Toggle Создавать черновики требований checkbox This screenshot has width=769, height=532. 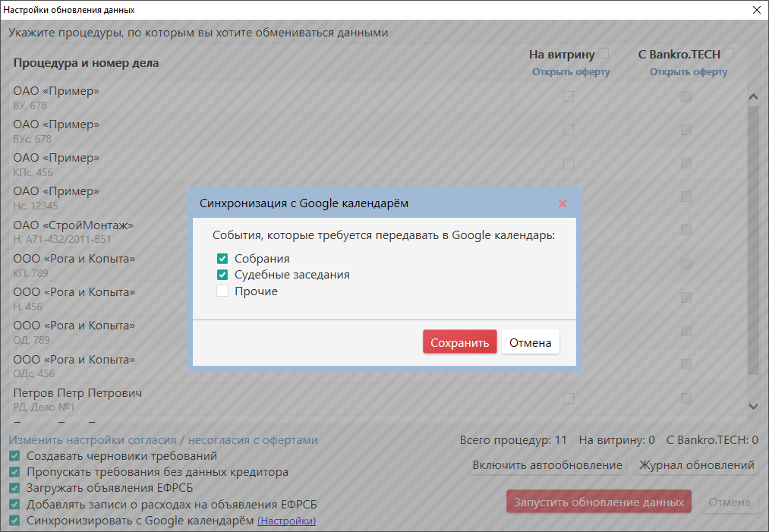(x=14, y=456)
